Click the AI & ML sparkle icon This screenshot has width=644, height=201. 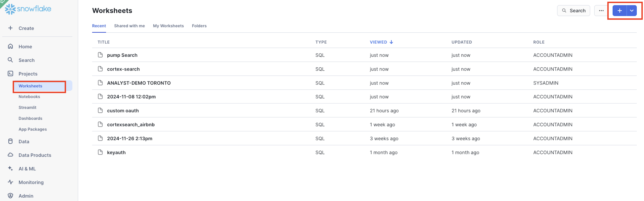10,168
